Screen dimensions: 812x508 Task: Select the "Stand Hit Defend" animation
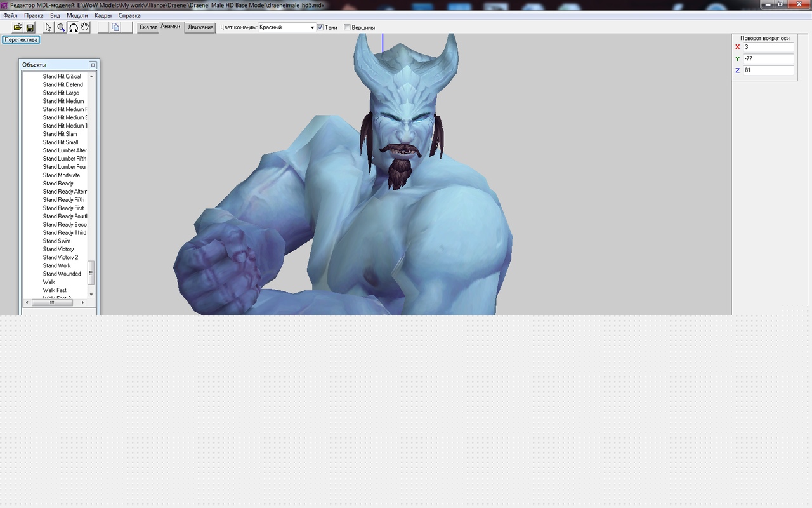(x=63, y=84)
